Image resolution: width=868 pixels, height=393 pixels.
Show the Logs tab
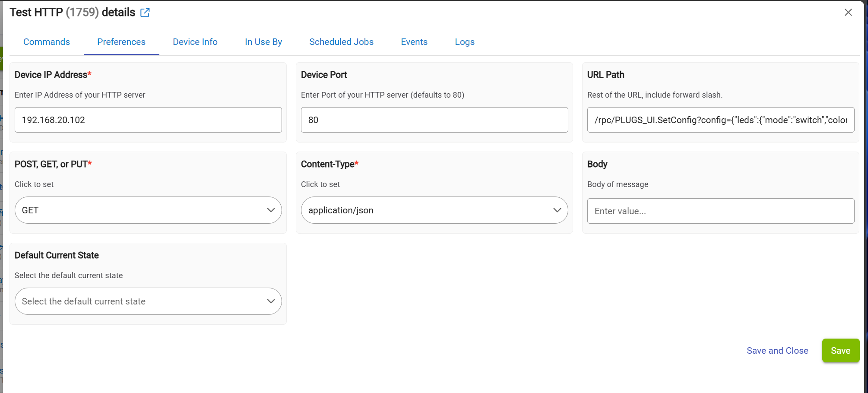pyautogui.click(x=465, y=42)
